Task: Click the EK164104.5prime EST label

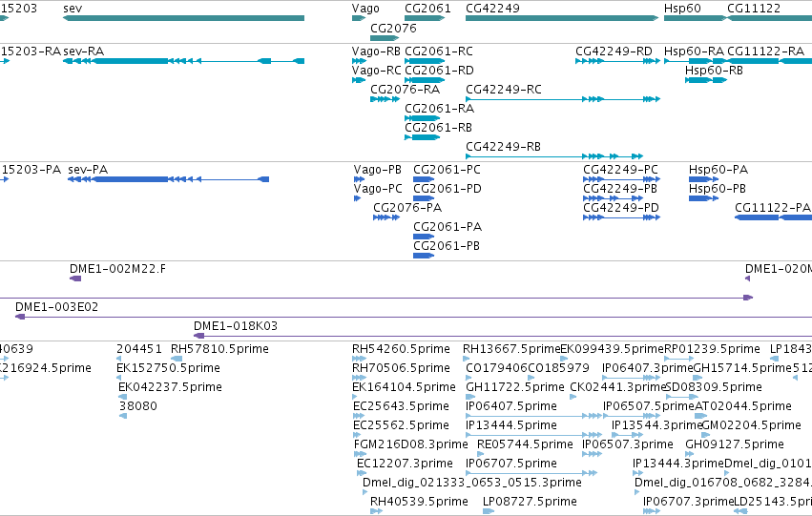Action: pyautogui.click(x=404, y=387)
